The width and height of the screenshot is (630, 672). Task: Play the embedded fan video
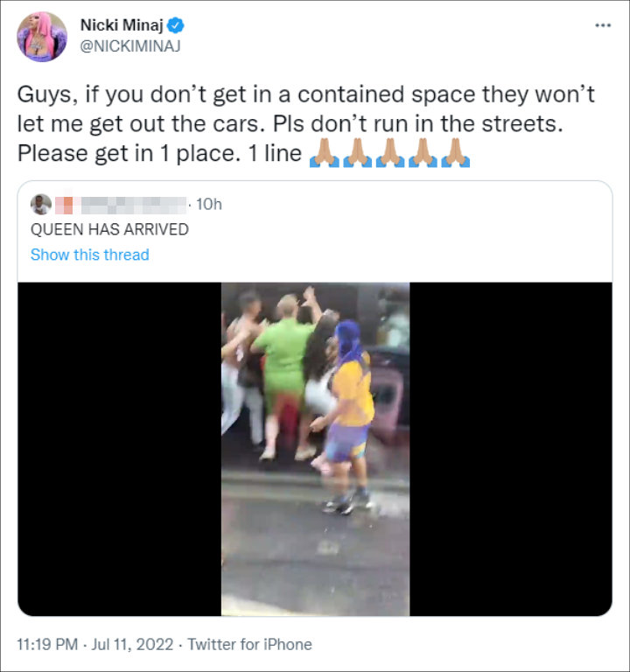click(x=315, y=449)
